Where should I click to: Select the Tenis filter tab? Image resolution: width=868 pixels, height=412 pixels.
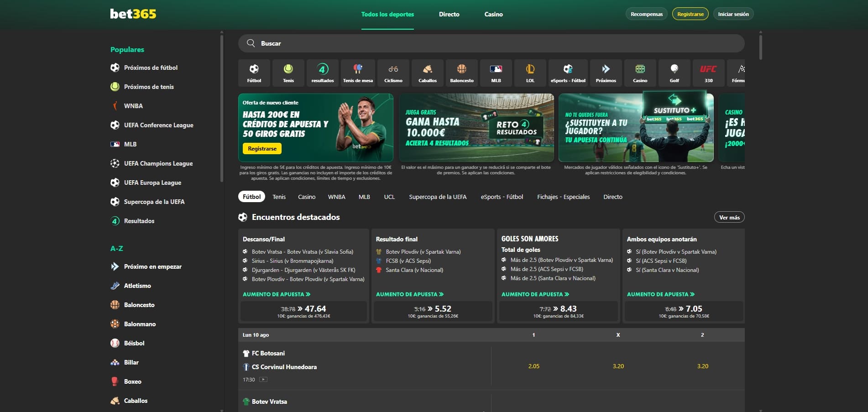point(279,197)
